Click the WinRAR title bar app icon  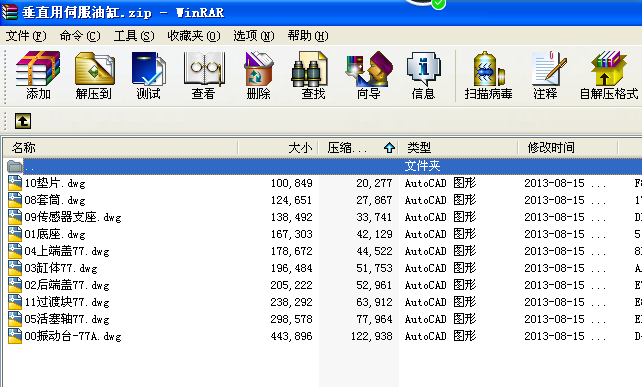pyautogui.click(x=9, y=12)
